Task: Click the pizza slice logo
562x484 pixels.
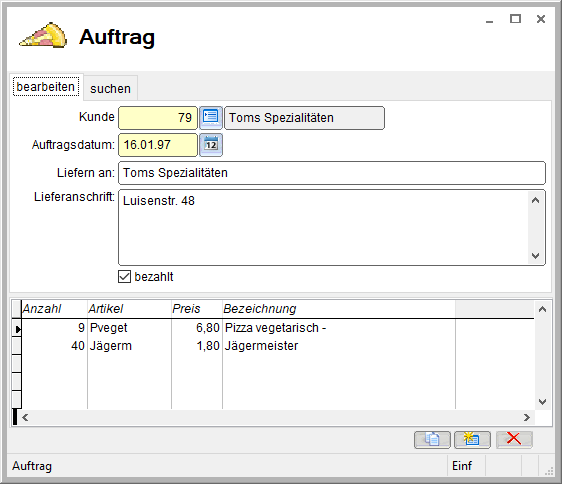Action: click(x=44, y=35)
